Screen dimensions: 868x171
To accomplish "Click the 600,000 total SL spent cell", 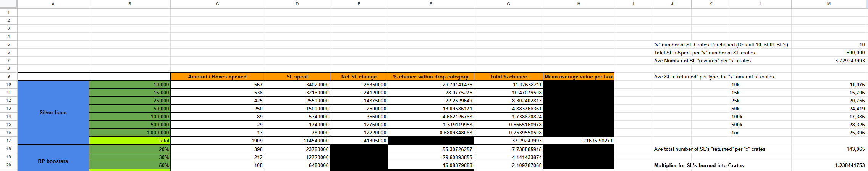I will 829,53.
